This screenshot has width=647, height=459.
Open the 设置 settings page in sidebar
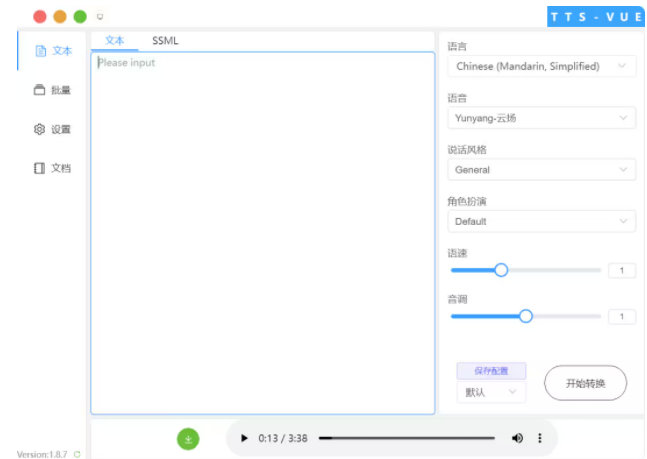(52, 129)
